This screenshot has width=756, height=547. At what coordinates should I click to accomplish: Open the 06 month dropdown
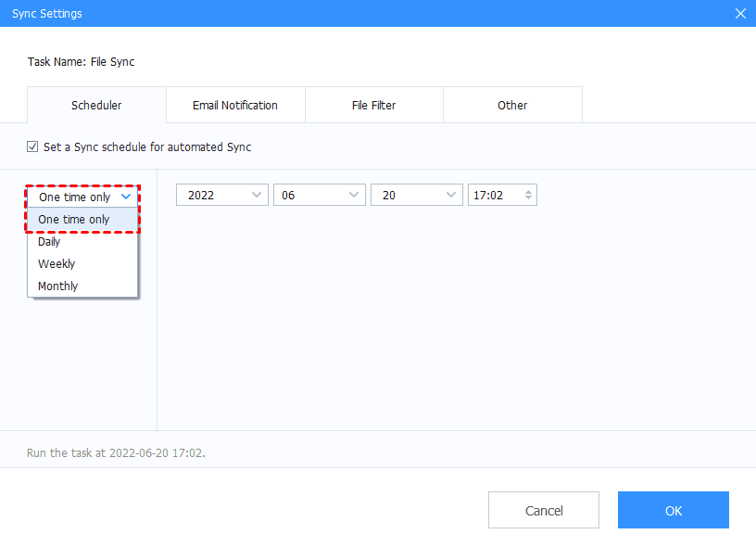click(x=319, y=195)
